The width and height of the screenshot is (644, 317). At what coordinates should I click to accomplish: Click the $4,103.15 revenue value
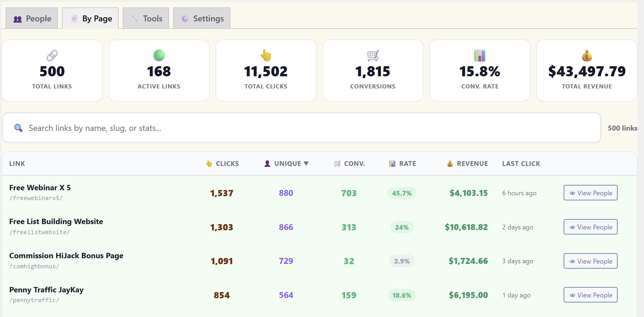468,193
